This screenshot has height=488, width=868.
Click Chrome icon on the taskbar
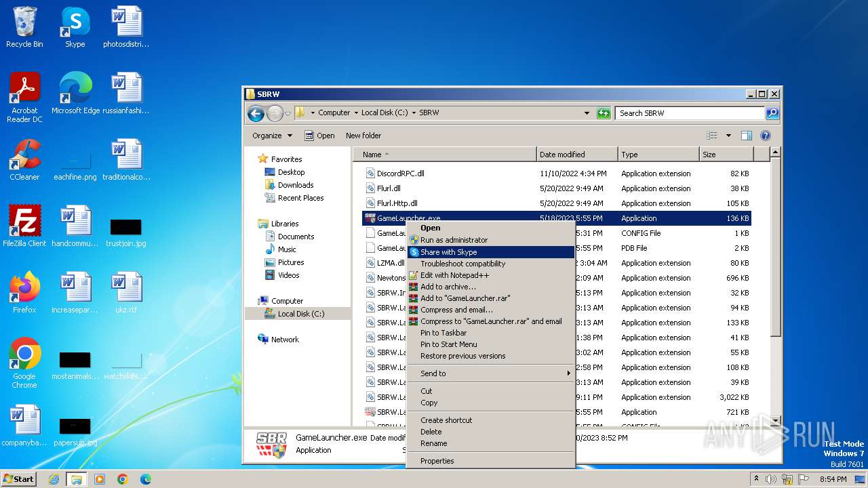point(123,479)
